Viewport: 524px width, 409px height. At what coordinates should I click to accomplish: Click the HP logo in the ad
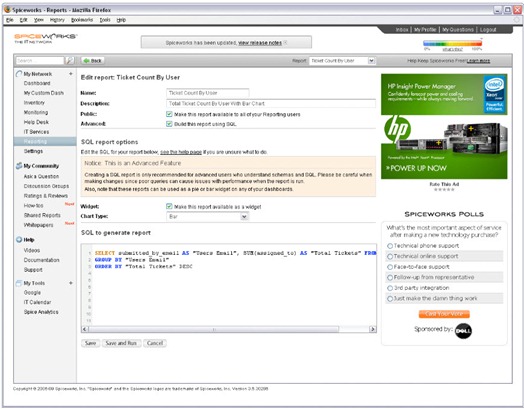tap(397, 129)
